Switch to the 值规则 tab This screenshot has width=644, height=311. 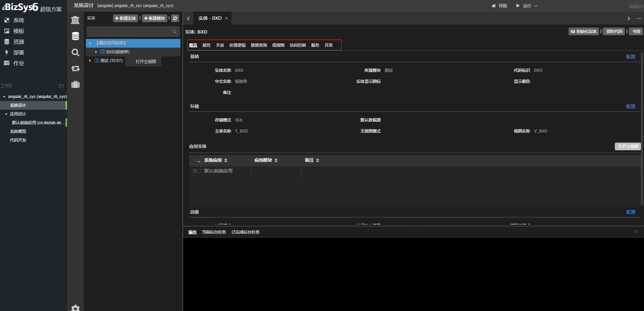click(278, 45)
